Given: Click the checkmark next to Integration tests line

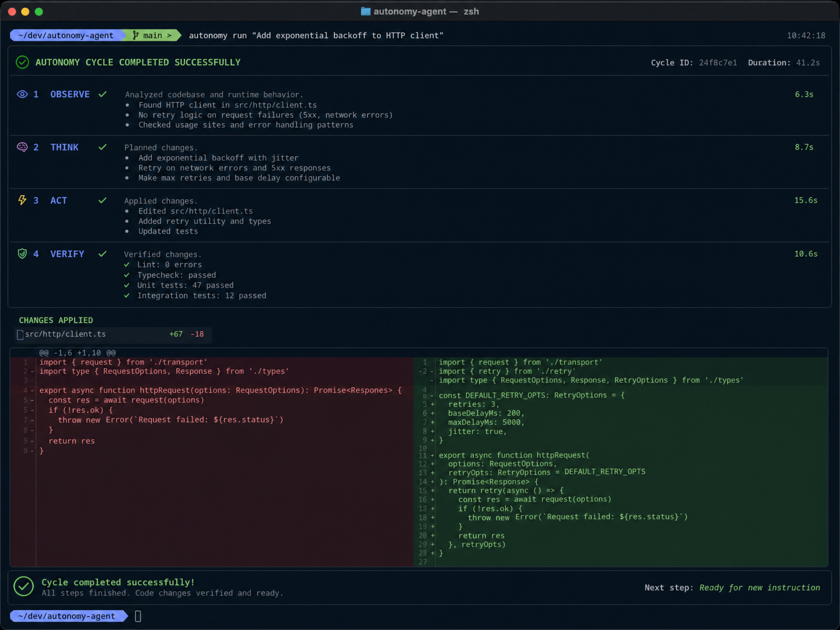Looking at the screenshot, I should (127, 296).
